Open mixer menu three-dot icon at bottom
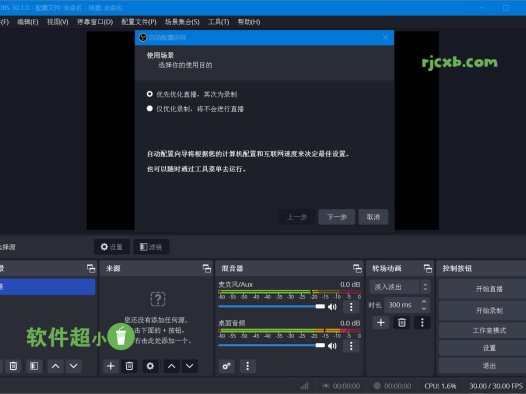The height and width of the screenshot is (394, 526). (248, 366)
